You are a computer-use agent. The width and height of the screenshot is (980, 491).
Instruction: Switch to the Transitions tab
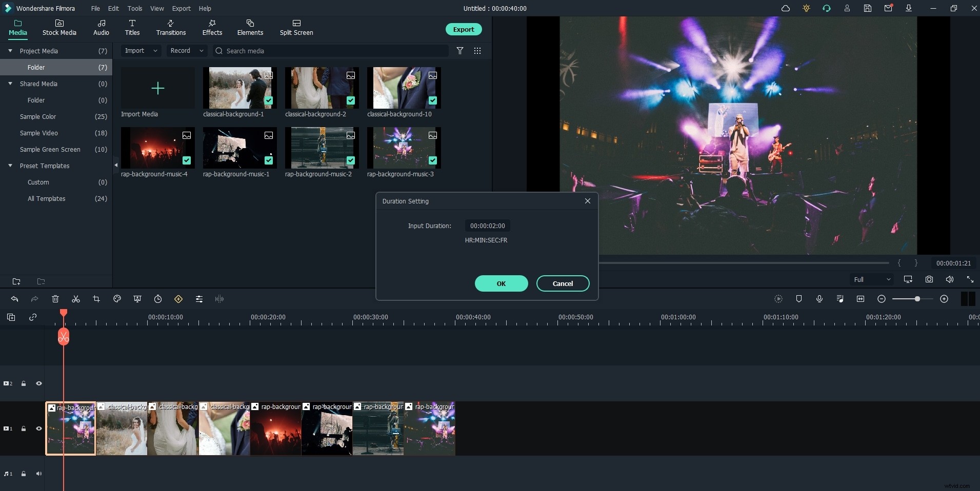tap(170, 28)
